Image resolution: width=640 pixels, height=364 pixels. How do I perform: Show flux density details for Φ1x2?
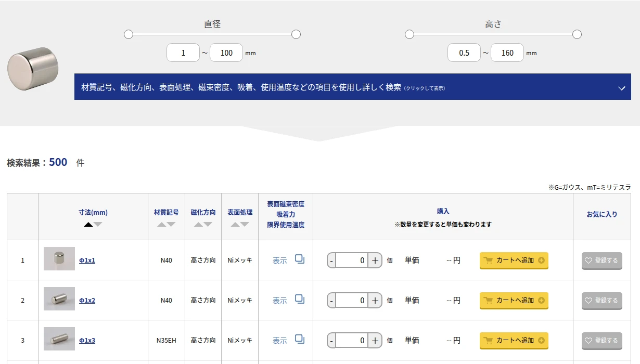(280, 301)
